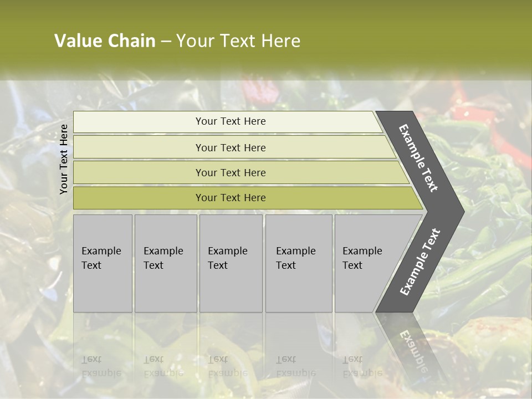The image size is (532, 399).
Task: Select the topmost lightest "Your Text Here" bar
Action: click(231, 121)
